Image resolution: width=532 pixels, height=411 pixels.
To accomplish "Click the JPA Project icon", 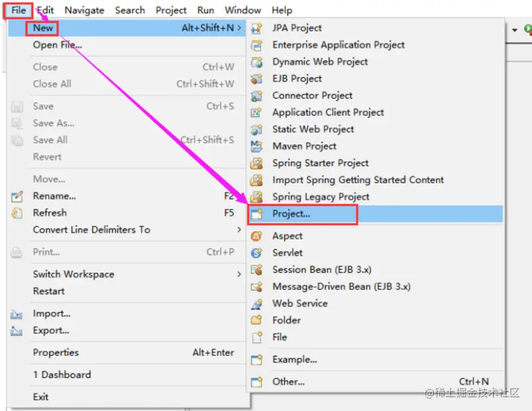I will point(256,28).
